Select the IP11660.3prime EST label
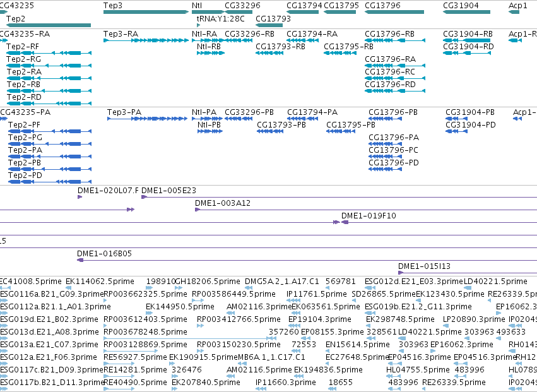The width and height of the screenshot is (537, 392). pyautogui.click(x=286, y=382)
